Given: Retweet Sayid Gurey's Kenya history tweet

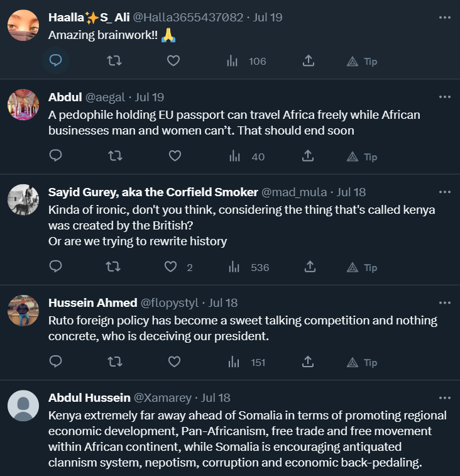Looking at the screenshot, I should pyautogui.click(x=114, y=267).
